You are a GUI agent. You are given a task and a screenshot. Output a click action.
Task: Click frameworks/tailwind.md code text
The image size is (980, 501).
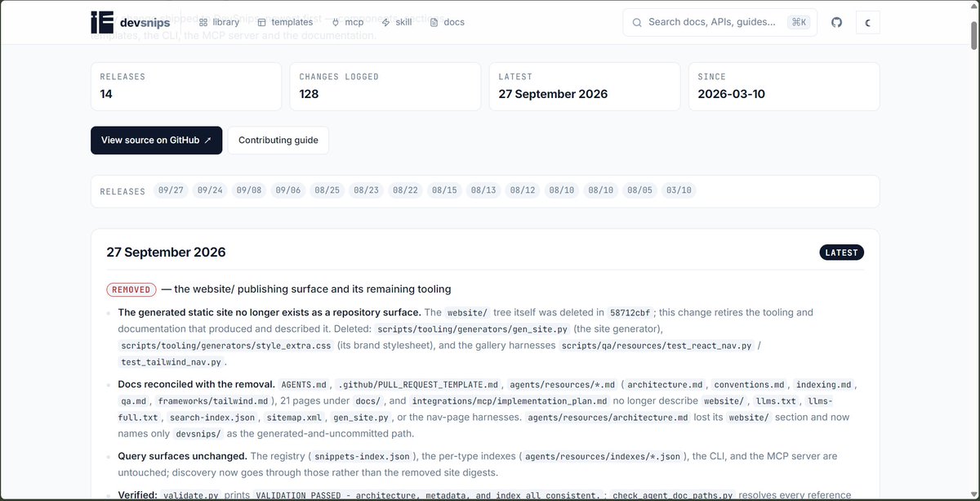(212, 401)
